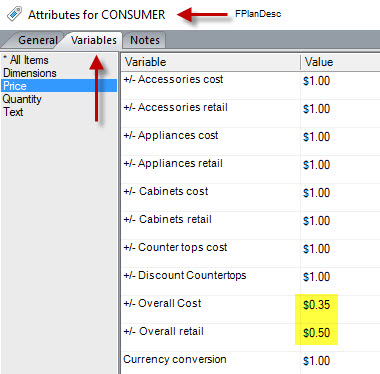Edit the Counter tops cost value
Screen dimensions: 380x374
(316, 249)
